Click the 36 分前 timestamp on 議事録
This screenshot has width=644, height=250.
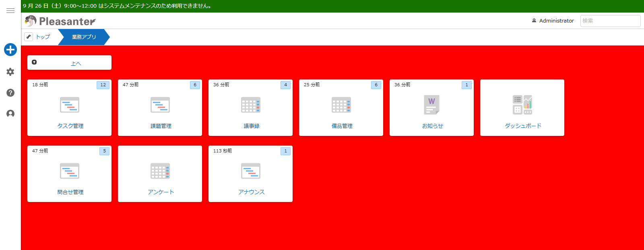tap(221, 85)
